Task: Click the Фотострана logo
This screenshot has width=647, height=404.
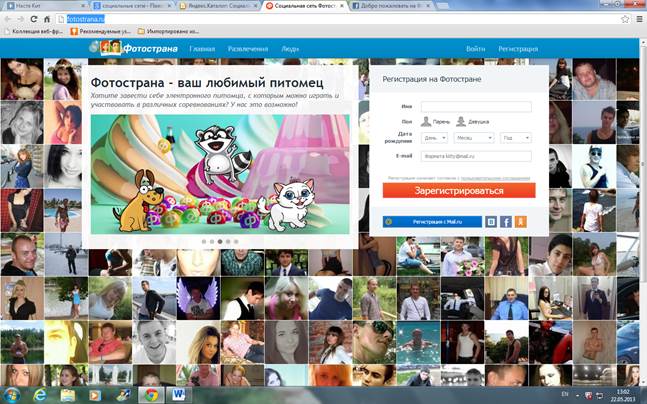Action: pyautogui.click(x=134, y=48)
